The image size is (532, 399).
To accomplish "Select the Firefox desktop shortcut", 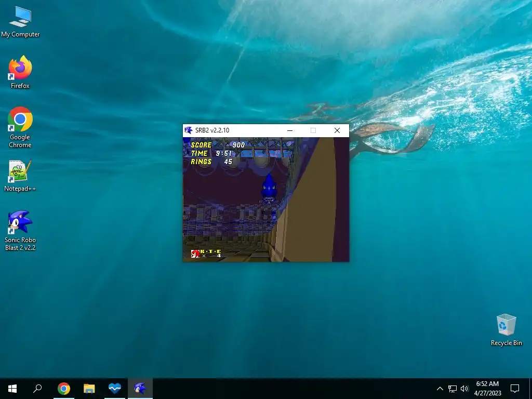I will pos(20,72).
